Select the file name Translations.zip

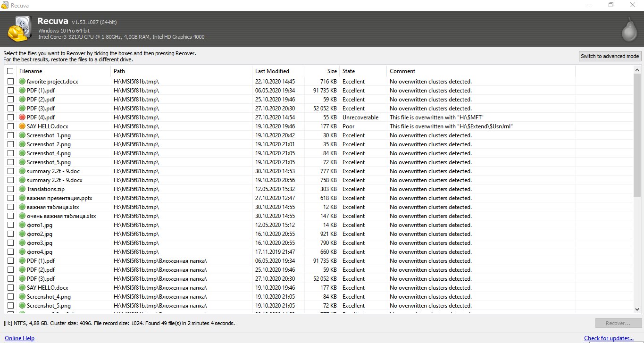point(46,189)
